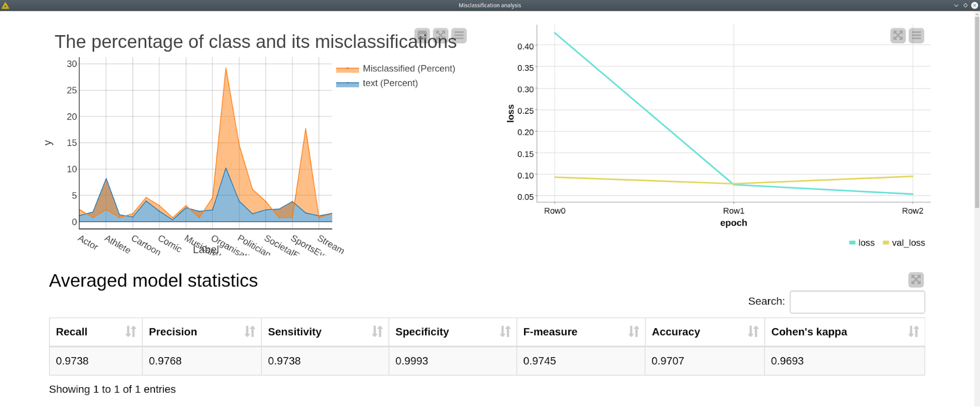
Task: Click the Stream label on x-axis
Action: [331, 244]
